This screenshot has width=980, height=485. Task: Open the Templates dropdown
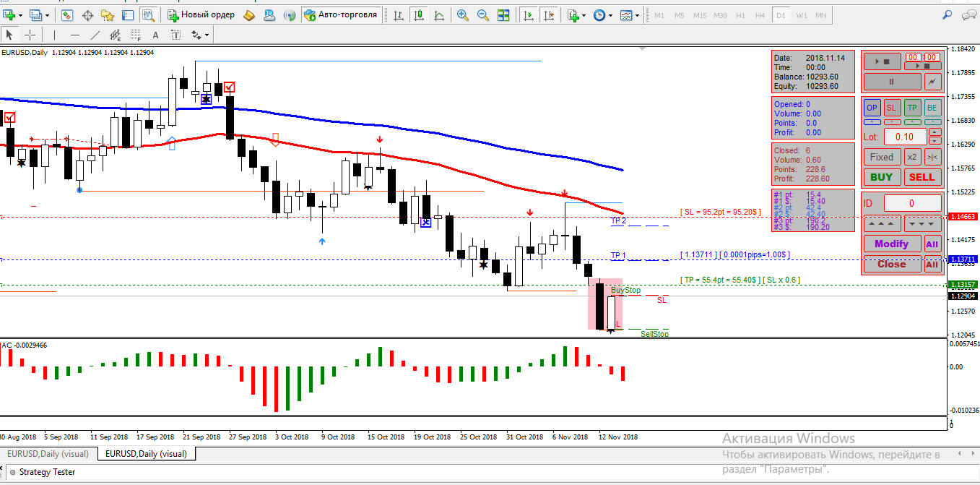click(629, 14)
